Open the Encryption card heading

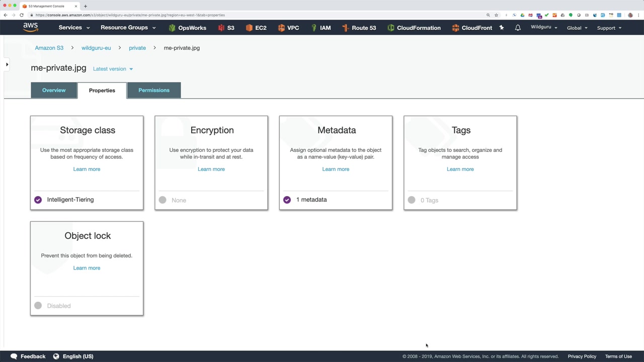click(x=212, y=130)
